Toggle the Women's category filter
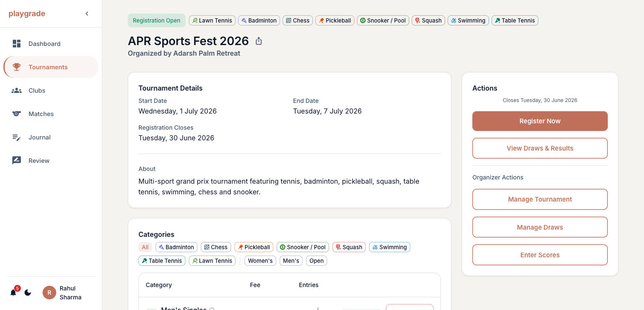Screen dimensions: 644x310 [x=260, y=261]
